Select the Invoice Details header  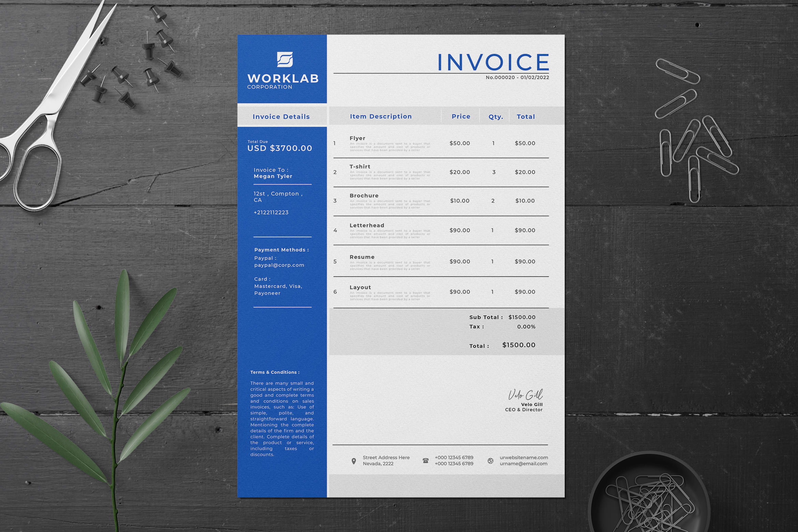[281, 117]
